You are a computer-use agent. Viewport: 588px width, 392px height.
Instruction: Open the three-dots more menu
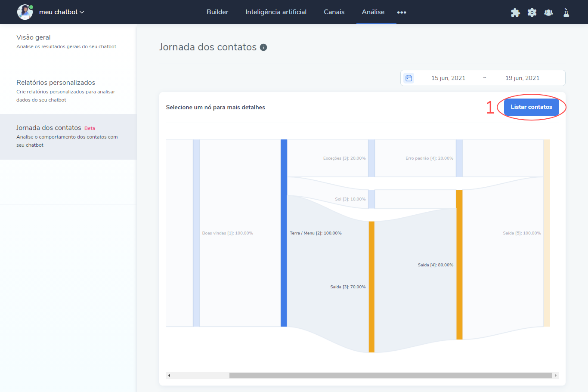pos(402,12)
